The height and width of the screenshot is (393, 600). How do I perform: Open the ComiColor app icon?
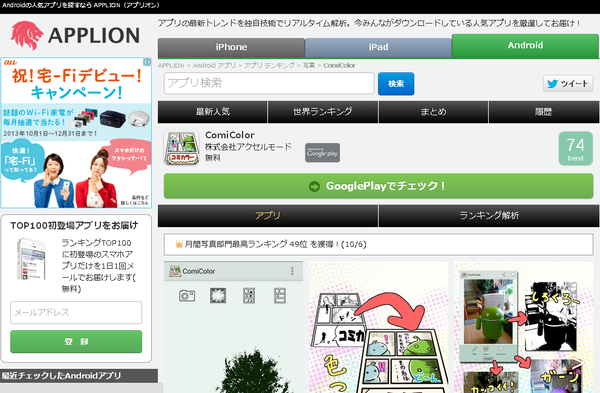point(182,148)
